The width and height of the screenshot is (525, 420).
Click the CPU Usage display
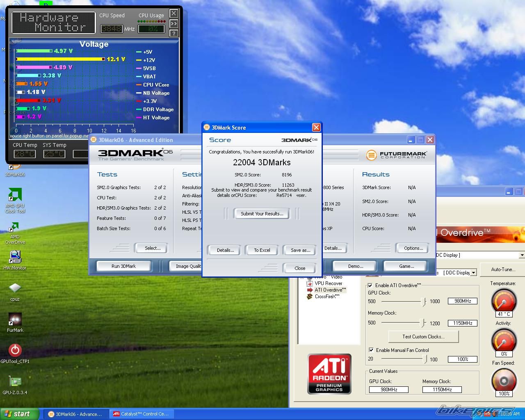click(151, 29)
